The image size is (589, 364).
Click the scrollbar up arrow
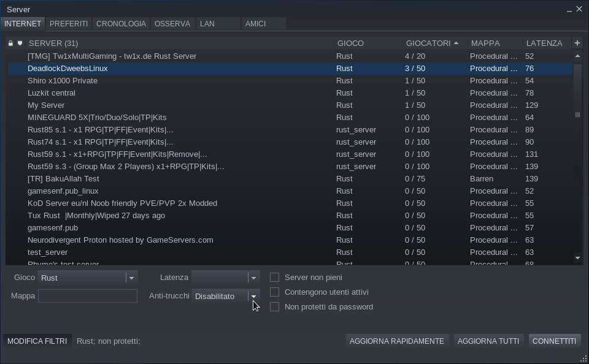(578, 56)
